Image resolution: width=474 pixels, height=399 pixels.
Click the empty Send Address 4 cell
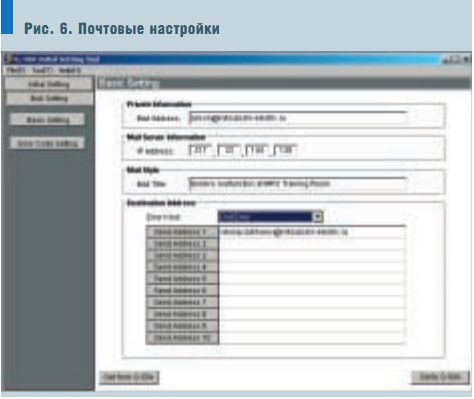click(312, 267)
